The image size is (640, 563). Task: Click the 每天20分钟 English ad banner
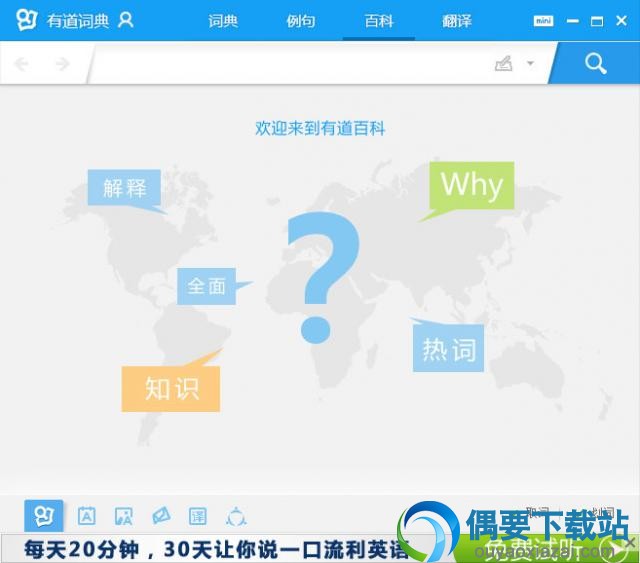tap(216, 549)
